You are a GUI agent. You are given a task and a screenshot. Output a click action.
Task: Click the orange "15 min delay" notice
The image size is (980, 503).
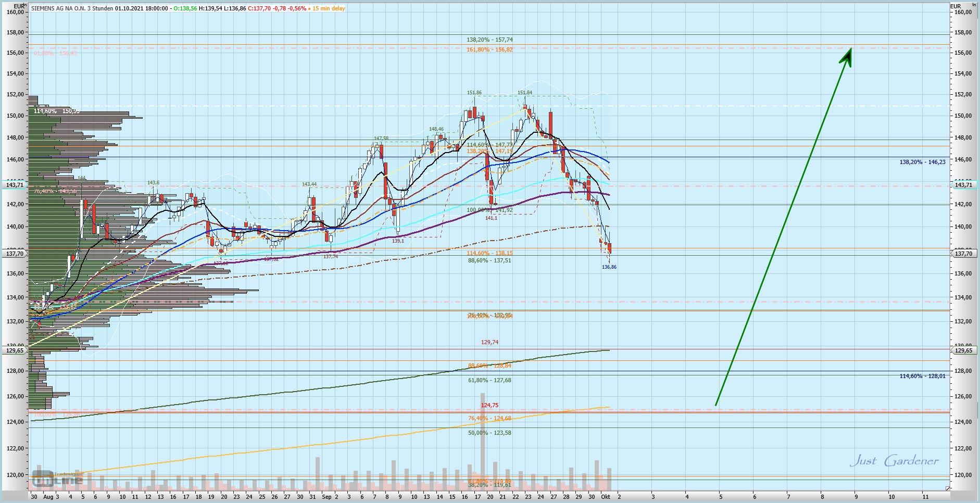tap(329, 8)
